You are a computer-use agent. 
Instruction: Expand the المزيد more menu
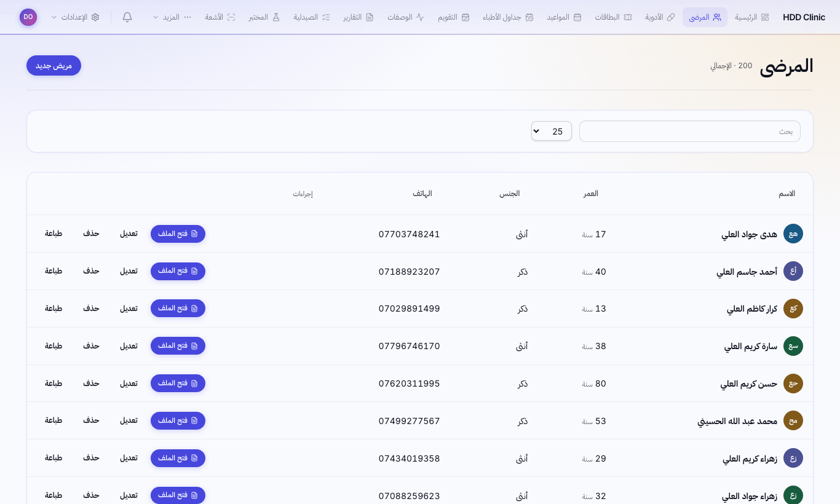(x=172, y=17)
